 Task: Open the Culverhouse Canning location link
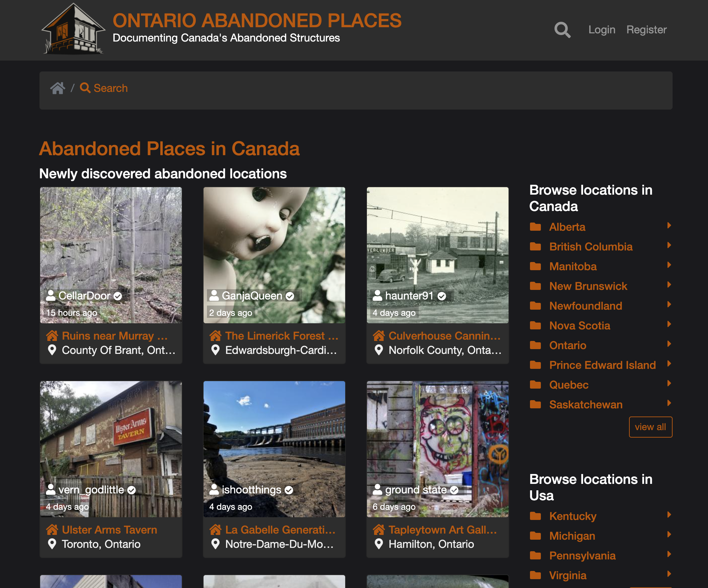(445, 336)
